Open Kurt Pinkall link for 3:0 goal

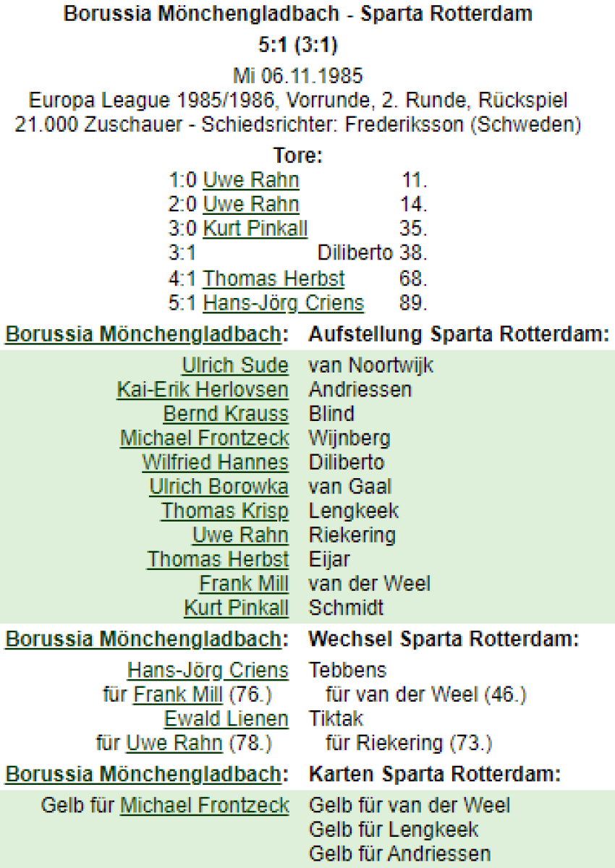coord(255,229)
